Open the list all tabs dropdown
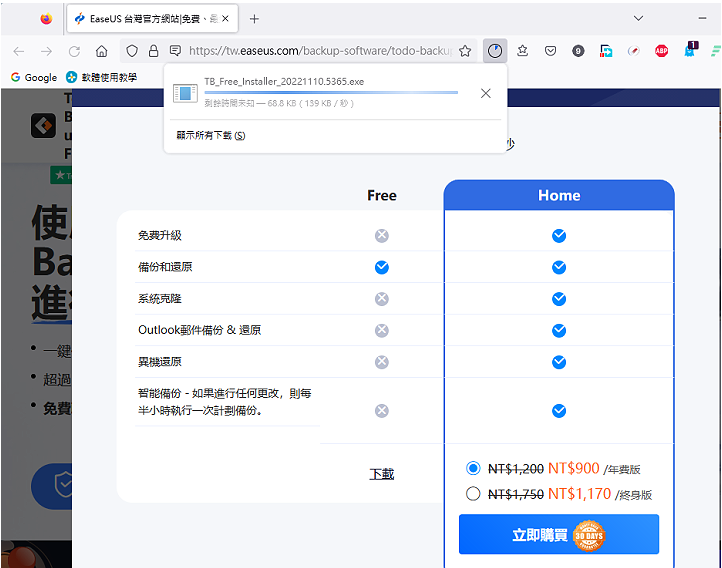Screen dimensions: 722x568 coord(638,18)
